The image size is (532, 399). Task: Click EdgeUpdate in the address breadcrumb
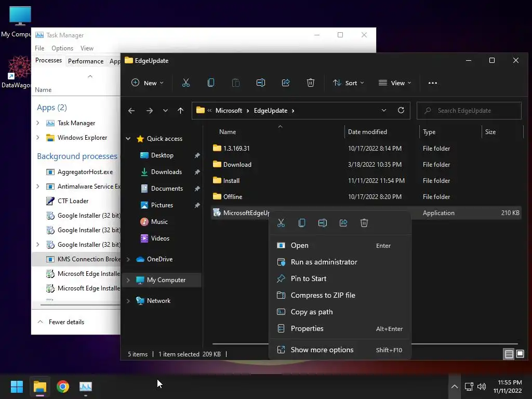(270, 111)
